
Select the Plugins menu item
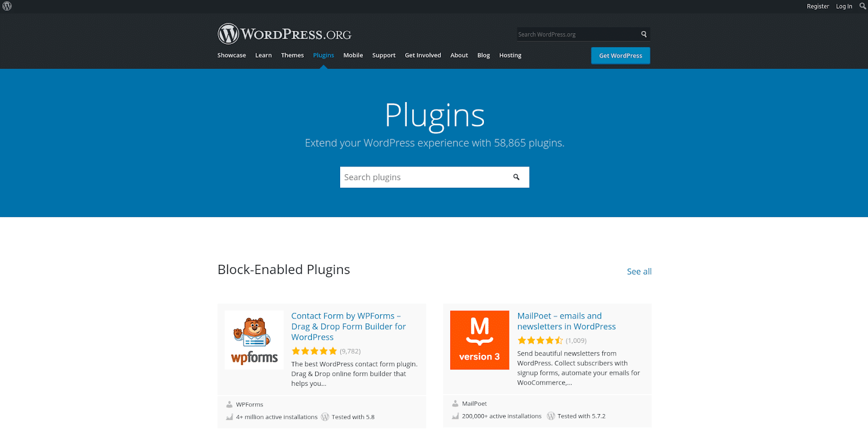click(x=323, y=55)
